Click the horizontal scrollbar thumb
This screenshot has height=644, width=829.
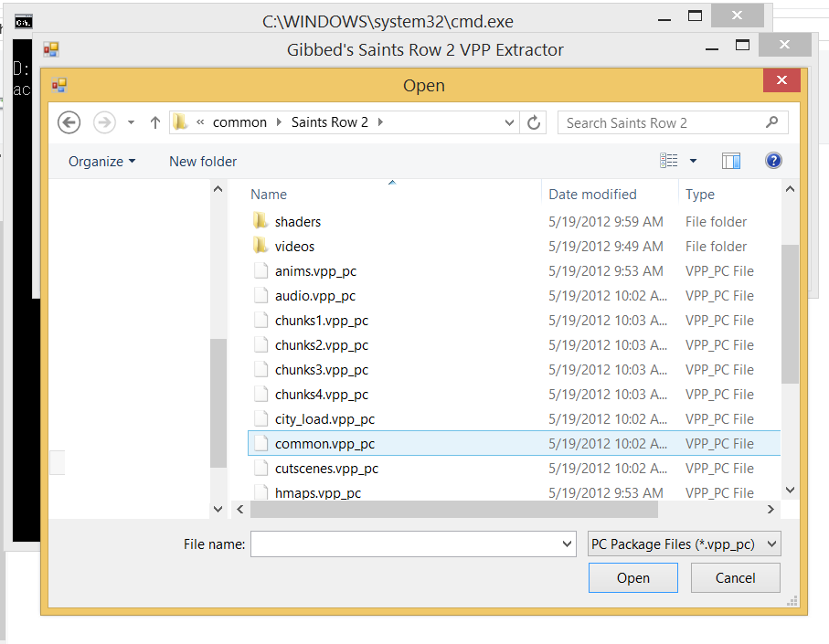[x=454, y=510]
